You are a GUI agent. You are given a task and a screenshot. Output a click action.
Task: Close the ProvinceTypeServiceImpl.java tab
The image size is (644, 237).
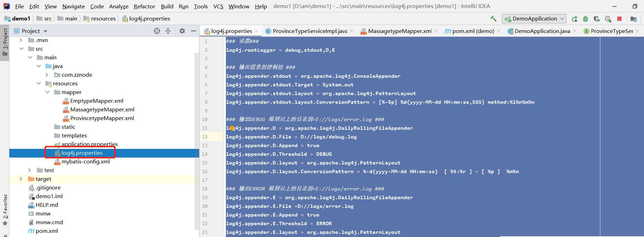coord(352,31)
